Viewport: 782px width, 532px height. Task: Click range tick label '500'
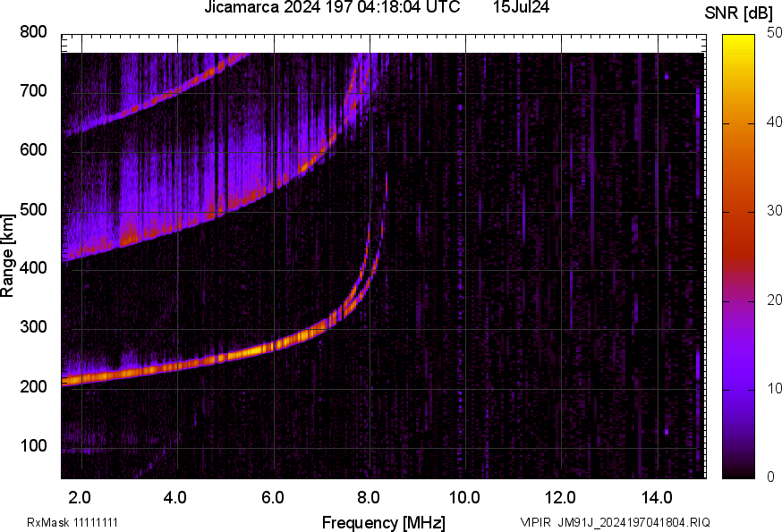pos(33,209)
